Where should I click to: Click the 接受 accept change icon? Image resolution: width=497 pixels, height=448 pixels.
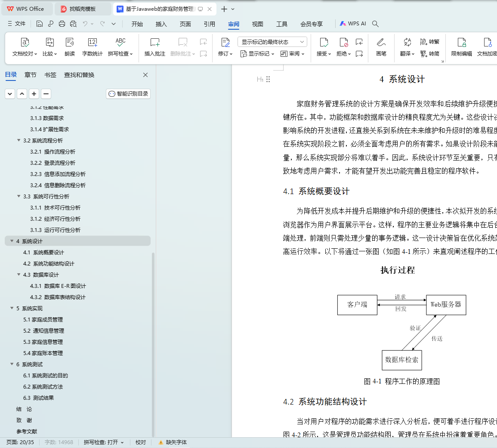pos(324,43)
